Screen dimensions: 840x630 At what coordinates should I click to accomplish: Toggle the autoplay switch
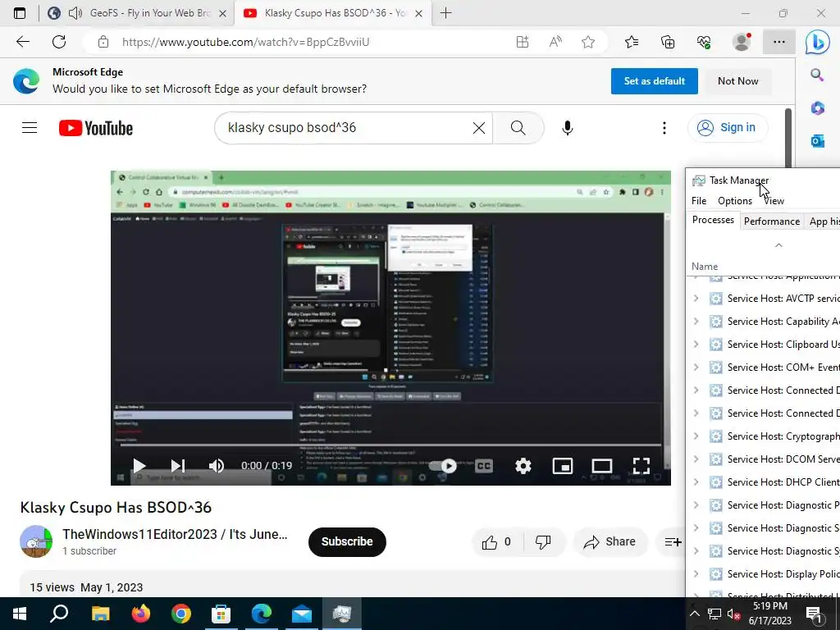tap(443, 466)
